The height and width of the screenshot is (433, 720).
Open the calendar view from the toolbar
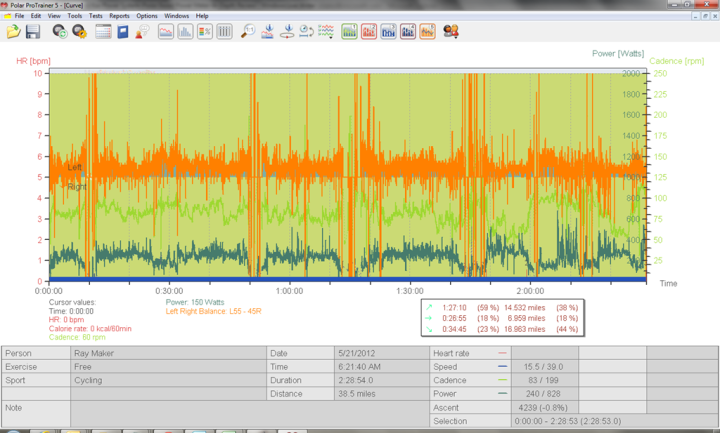coord(103,32)
